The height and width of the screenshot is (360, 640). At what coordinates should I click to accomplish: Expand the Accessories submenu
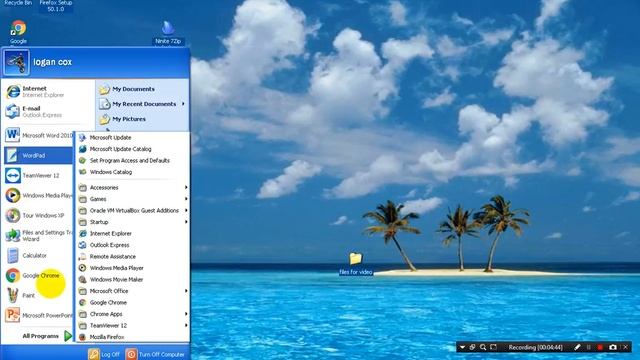[133, 187]
